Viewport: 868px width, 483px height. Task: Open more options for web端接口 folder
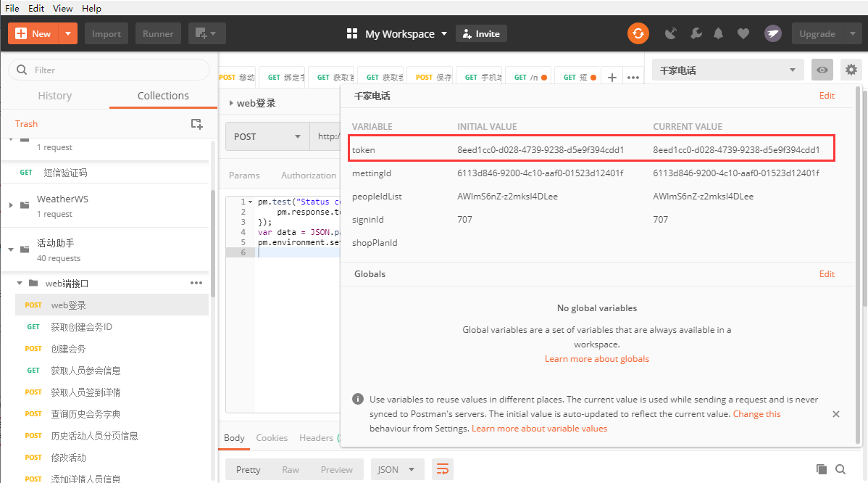pos(196,283)
